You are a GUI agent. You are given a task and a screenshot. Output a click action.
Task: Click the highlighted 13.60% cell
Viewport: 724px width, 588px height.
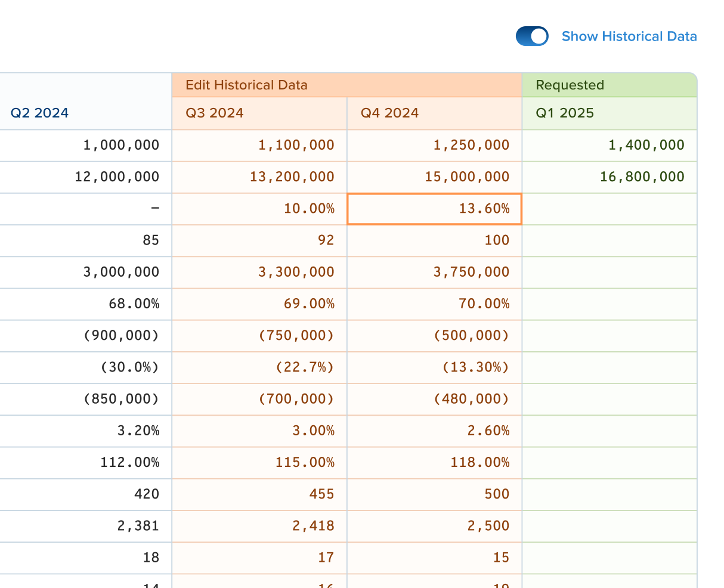[x=434, y=209]
